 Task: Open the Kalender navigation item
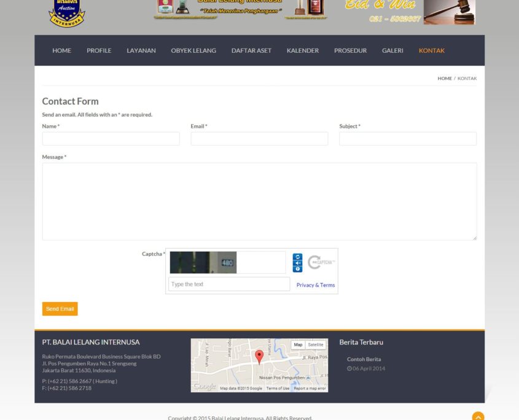point(303,50)
